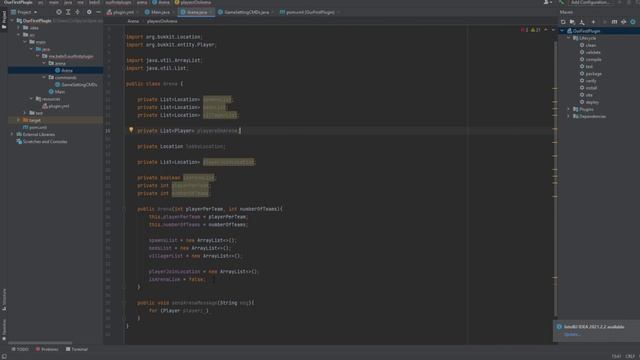Open the Project view dropdown

pyautogui.click(x=24, y=12)
